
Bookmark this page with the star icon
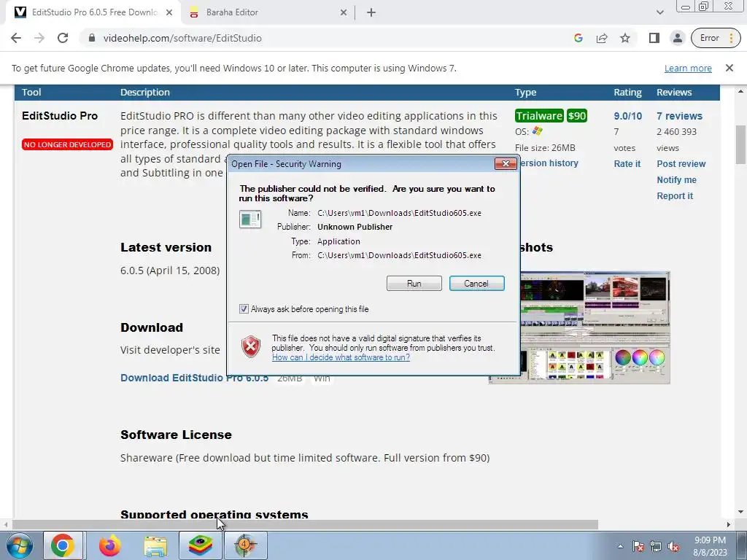pyautogui.click(x=625, y=38)
